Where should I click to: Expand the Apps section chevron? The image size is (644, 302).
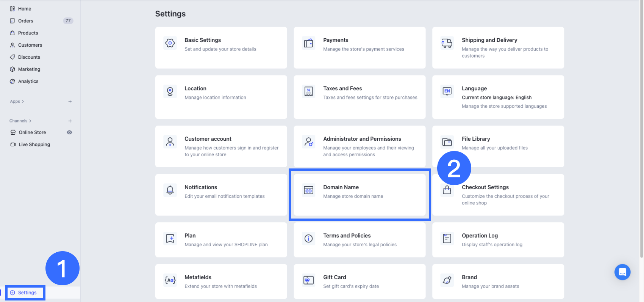tap(23, 101)
